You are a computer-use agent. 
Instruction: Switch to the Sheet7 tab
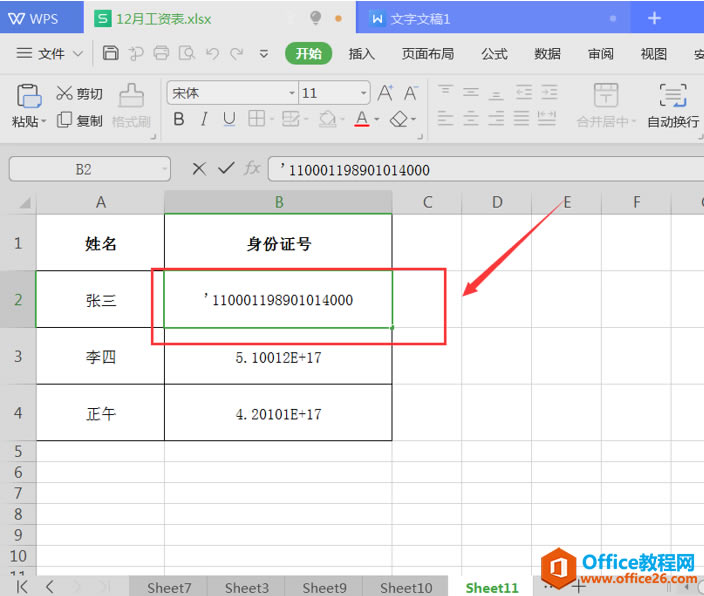(169, 587)
